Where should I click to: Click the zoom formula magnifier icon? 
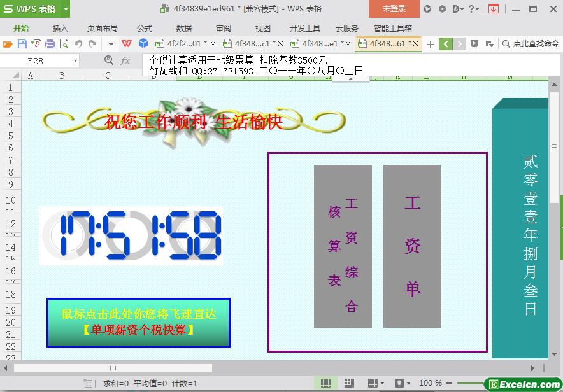pyautogui.click(x=108, y=60)
